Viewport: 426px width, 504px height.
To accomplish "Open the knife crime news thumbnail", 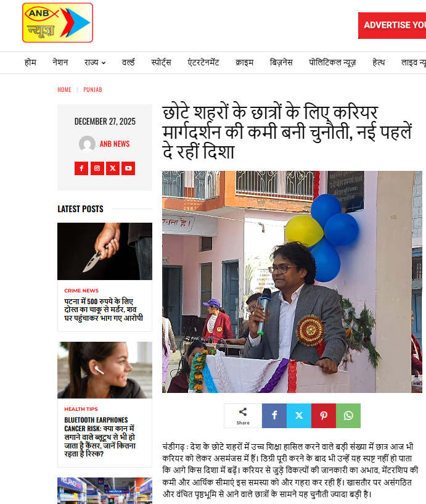I will 105,251.
